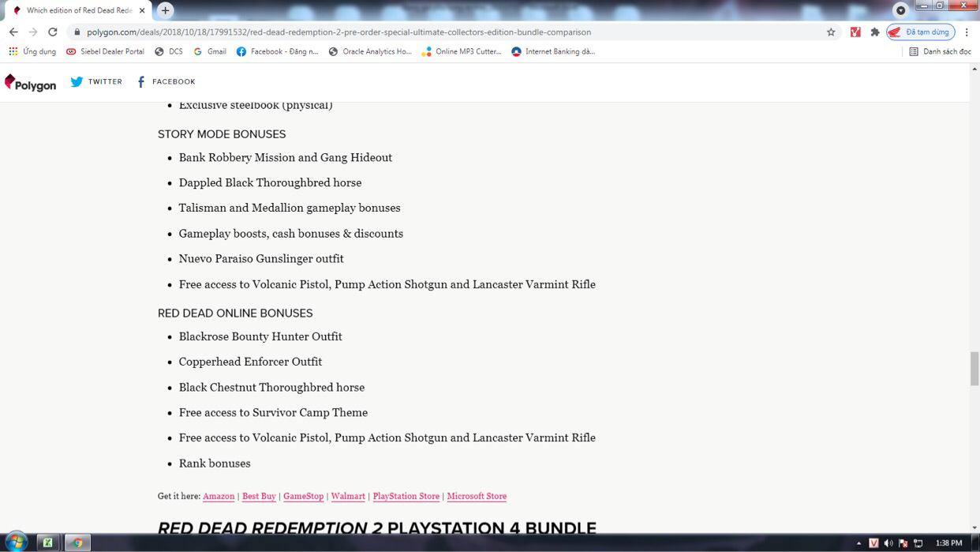Open Oracle Analytics bookmark
980x552 pixels.
tap(370, 51)
